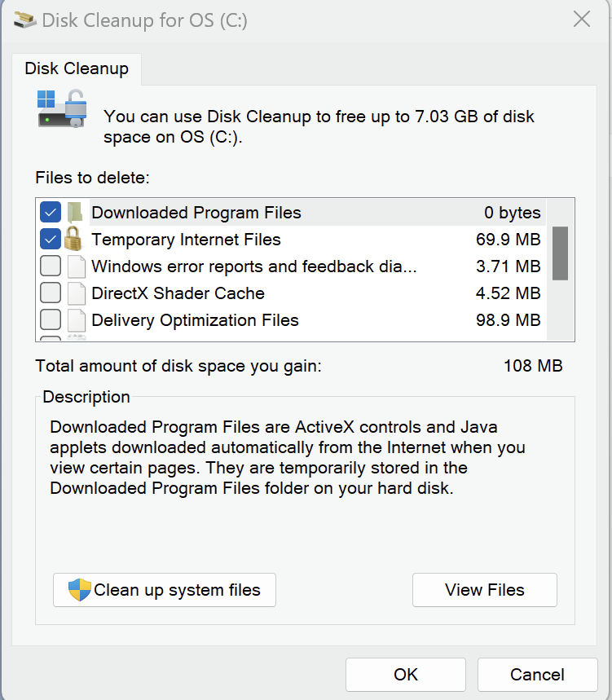The width and height of the screenshot is (612, 700).
Task: Select the Temporary Internet Files list row
Action: click(291, 240)
